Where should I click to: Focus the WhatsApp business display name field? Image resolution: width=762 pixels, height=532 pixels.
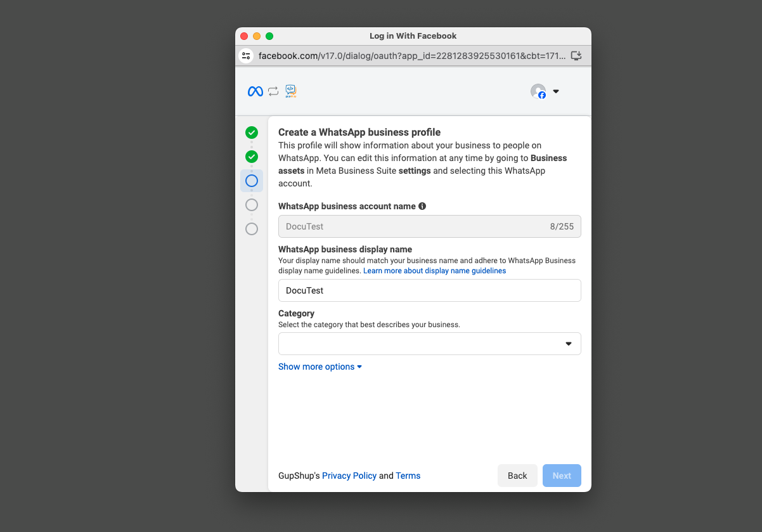point(430,290)
